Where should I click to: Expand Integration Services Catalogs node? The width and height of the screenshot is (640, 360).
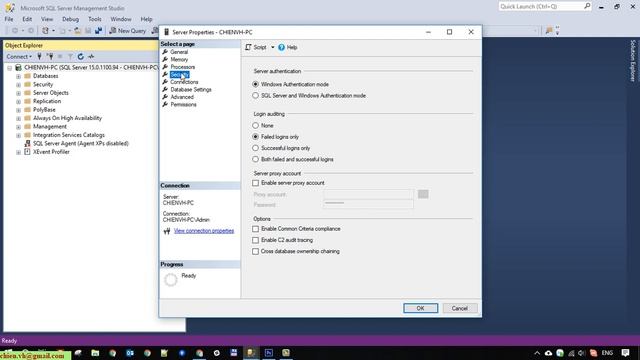(x=18, y=135)
